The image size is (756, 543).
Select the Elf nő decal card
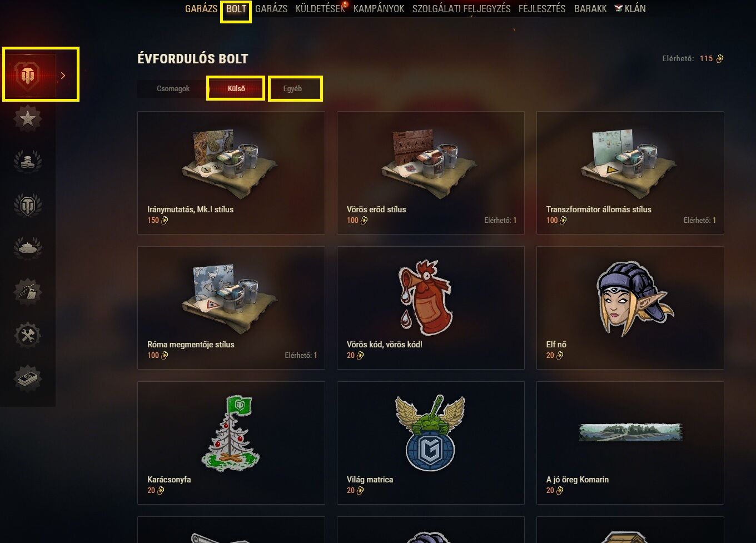point(630,308)
